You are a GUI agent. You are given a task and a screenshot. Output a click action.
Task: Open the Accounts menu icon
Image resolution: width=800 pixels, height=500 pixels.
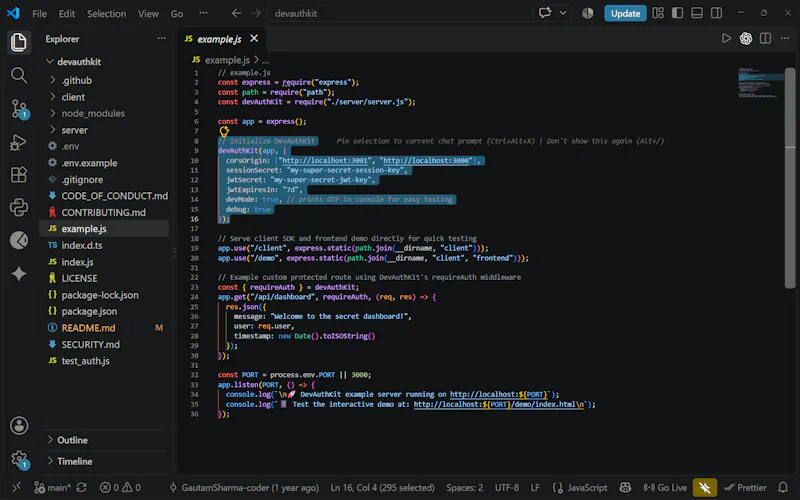pos(19,426)
